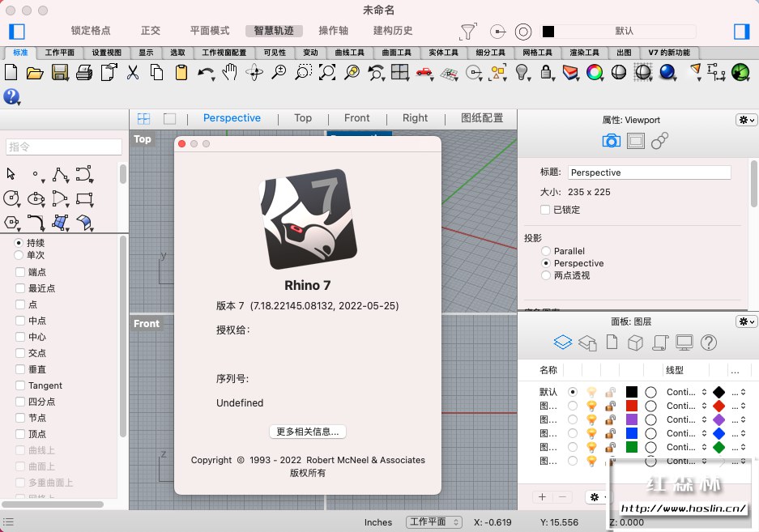The width and height of the screenshot is (759, 532).
Task: Click the Zoom window icon
Action: (303, 73)
